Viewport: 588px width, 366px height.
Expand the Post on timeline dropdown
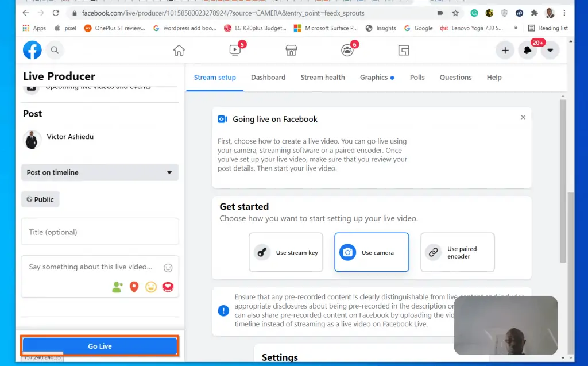(x=100, y=172)
